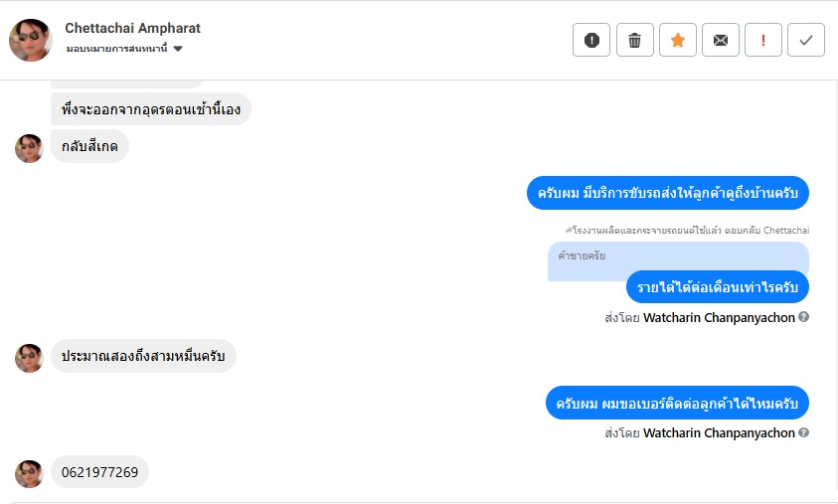Click the avatar next to 0621977269
Viewport: 838px width, 504px height.
(x=29, y=473)
